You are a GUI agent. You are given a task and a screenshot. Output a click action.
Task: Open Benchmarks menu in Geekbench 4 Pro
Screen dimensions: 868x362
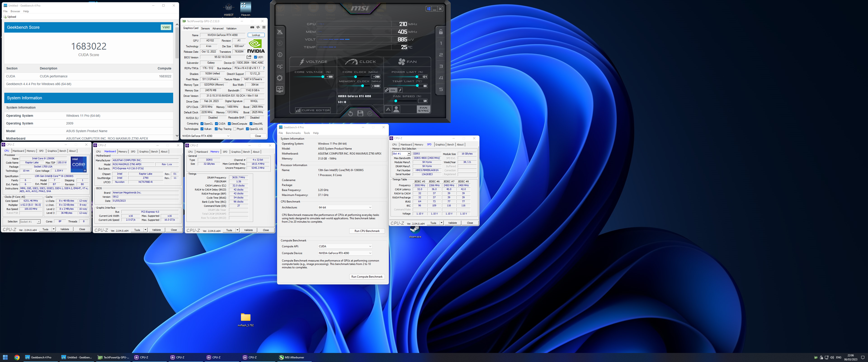[x=293, y=133]
